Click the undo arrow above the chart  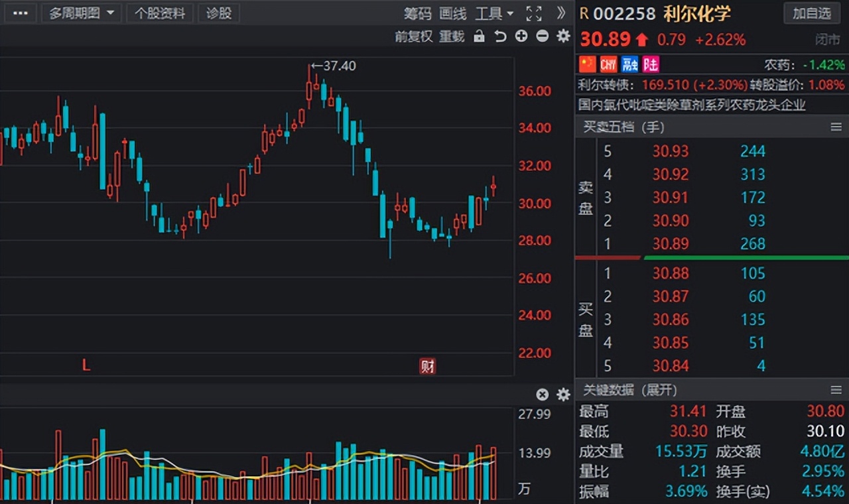click(499, 37)
